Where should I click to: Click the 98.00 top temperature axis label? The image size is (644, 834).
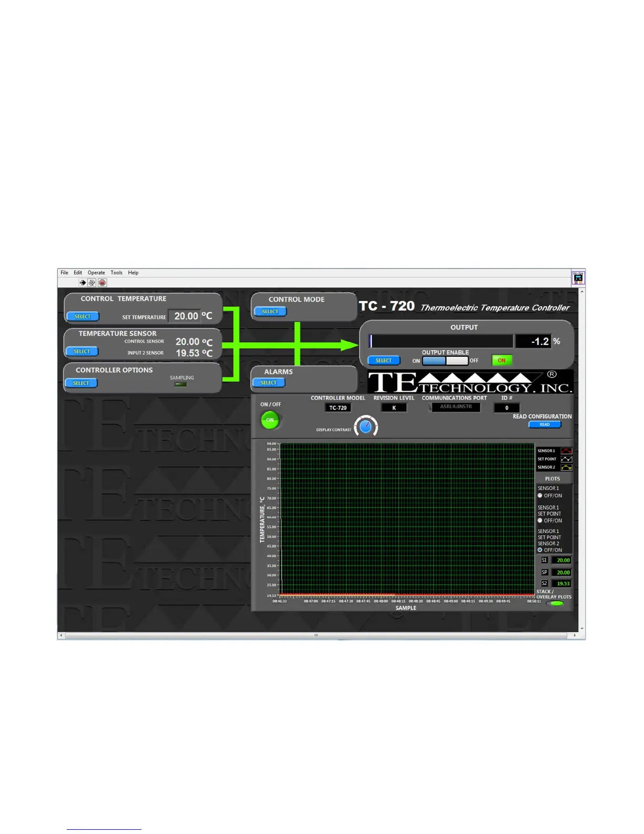[271, 444]
